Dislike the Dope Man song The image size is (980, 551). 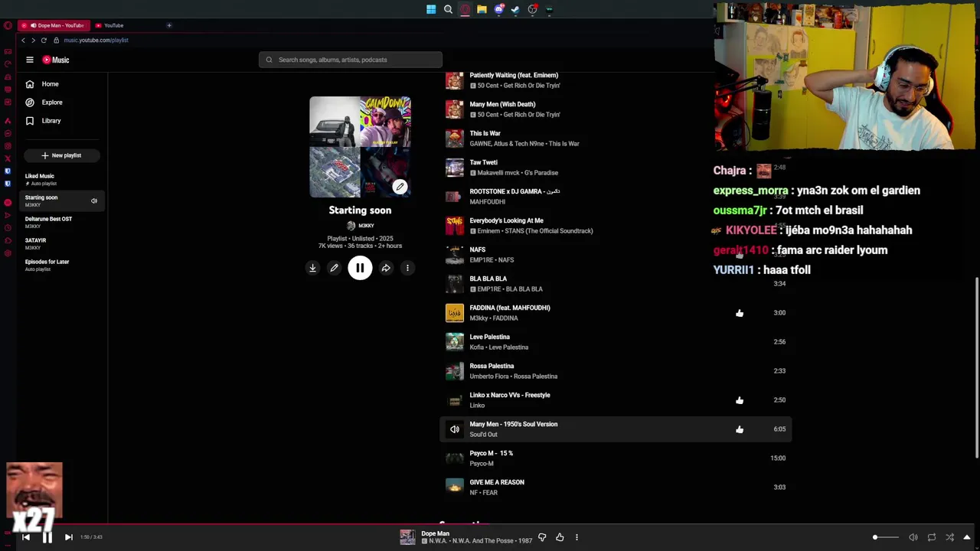pos(542,537)
